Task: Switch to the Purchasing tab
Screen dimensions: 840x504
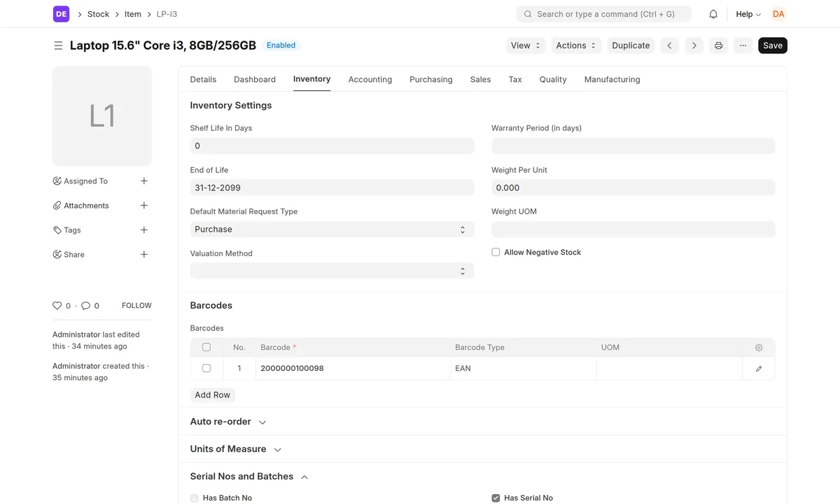Action: 431,79
